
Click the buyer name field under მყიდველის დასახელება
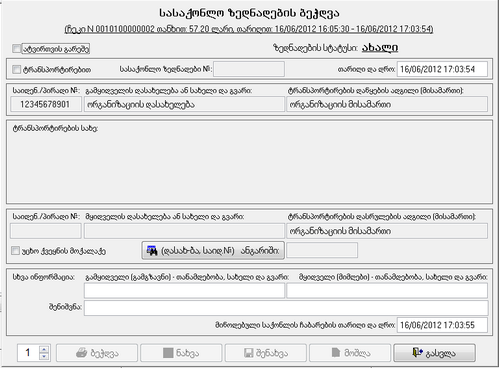pyautogui.click(x=184, y=231)
